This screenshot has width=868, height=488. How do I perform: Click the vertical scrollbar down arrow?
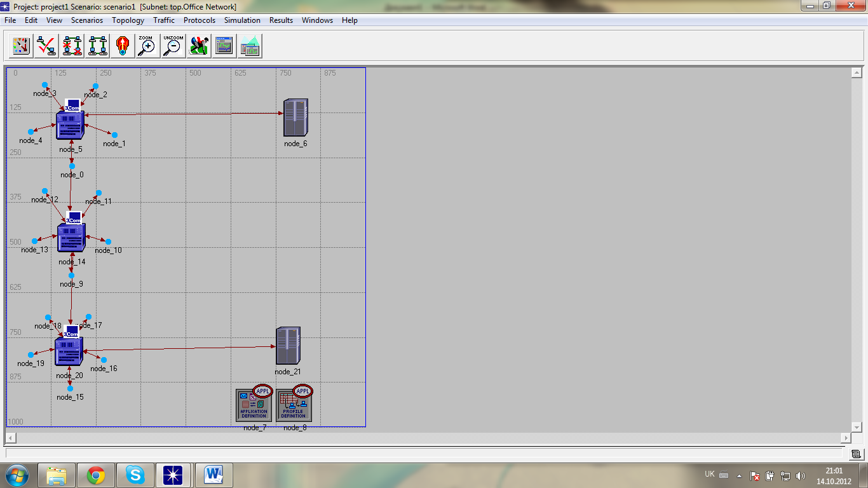pyautogui.click(x=856, y=427)
